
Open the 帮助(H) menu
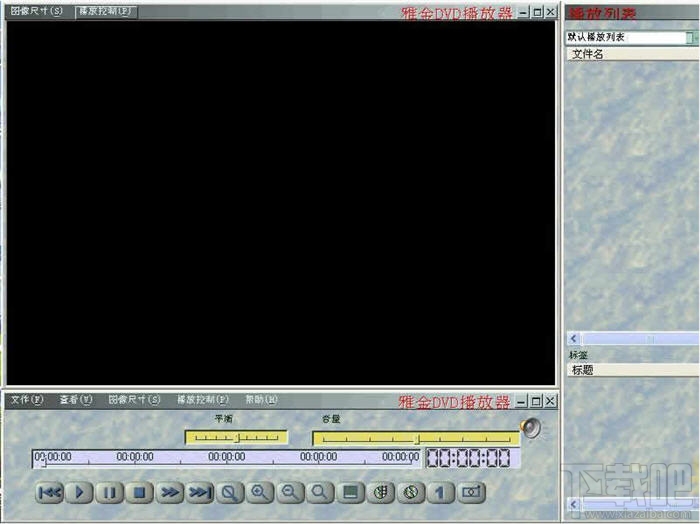(261, 399)
